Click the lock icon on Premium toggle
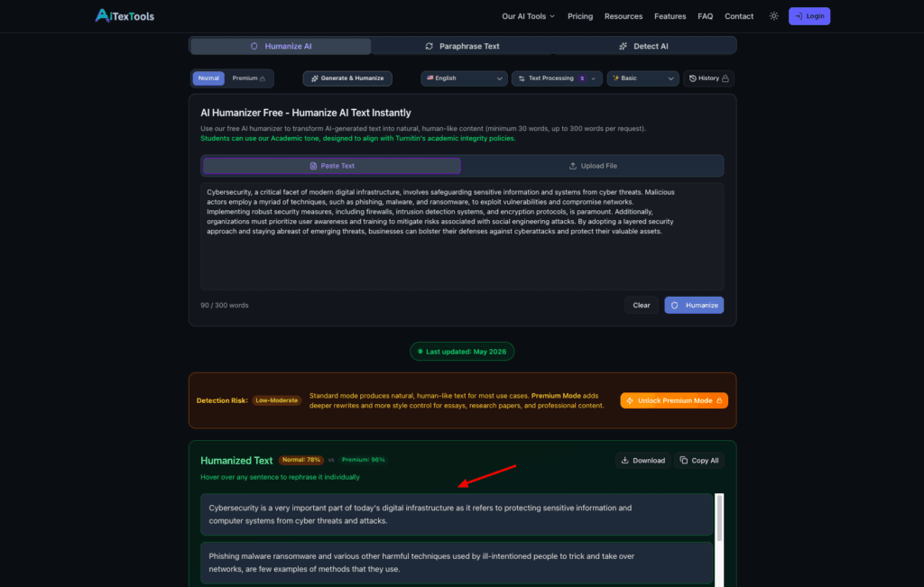The width and height of the screenshot is (924, 587). (x=263, y=78)
